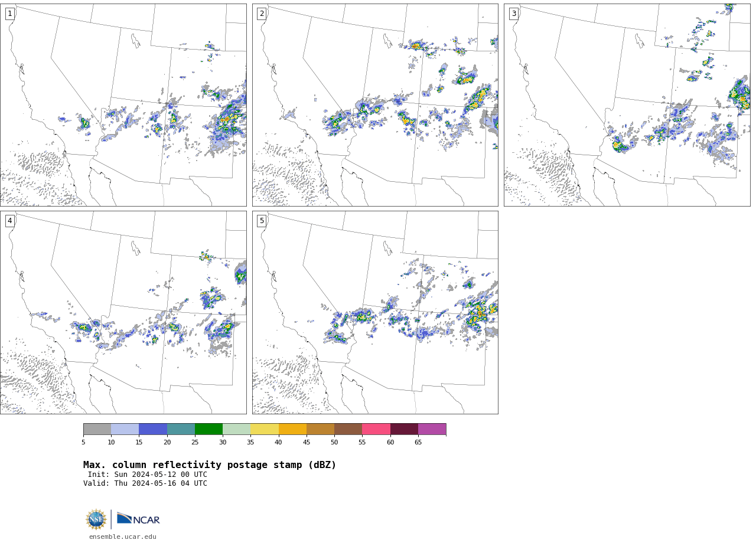Select the dark green 25-30 dBZ swatch
The width and height of the screenshot is (756, 543).
click(x=208, y=429)
